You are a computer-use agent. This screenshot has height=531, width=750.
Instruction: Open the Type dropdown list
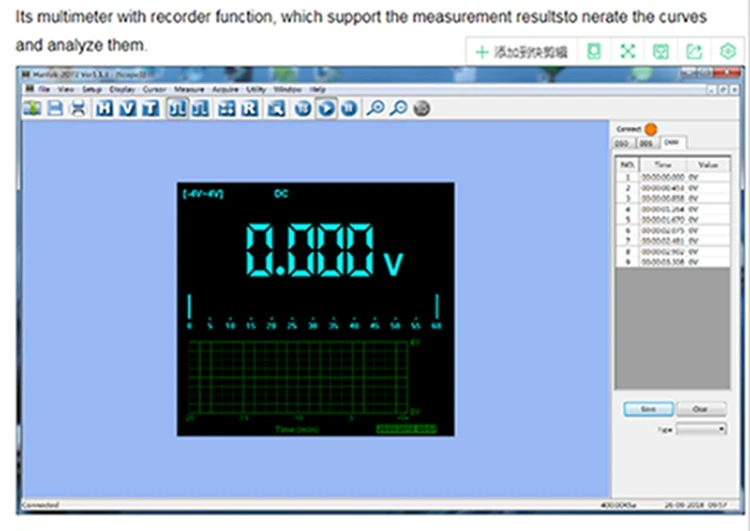[702, 428]
